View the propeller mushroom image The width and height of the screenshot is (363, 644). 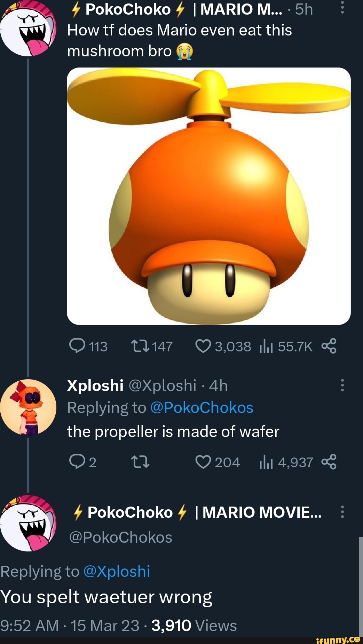[208, 197]
